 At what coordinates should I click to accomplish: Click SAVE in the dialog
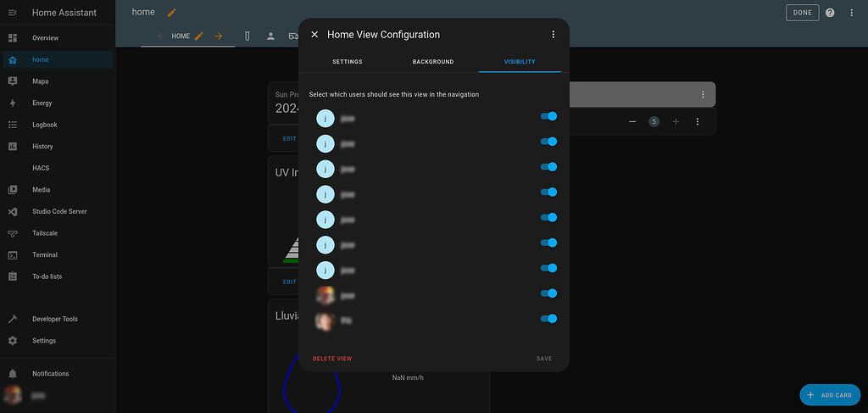click(544, 359)
